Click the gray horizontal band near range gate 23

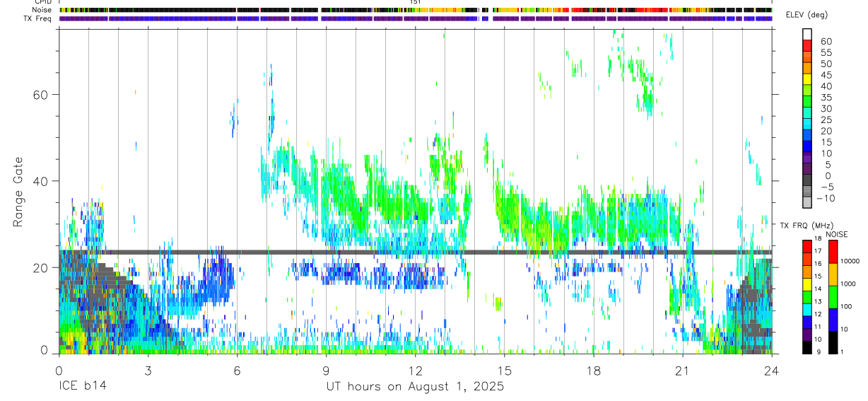pos(415,252)
